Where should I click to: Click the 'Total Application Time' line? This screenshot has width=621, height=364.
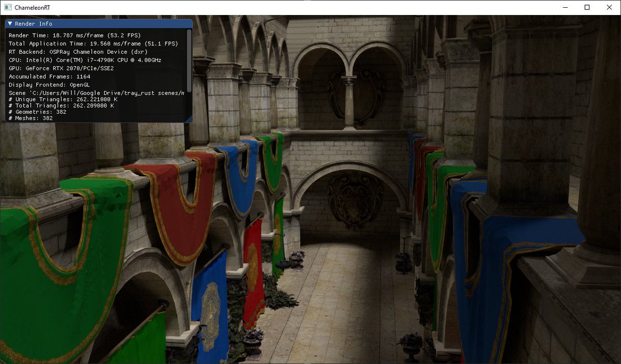coord(94,43)
